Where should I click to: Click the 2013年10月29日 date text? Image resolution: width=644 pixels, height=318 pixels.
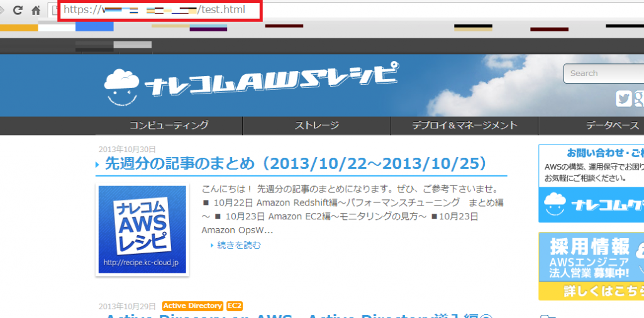tap(127, 307)
